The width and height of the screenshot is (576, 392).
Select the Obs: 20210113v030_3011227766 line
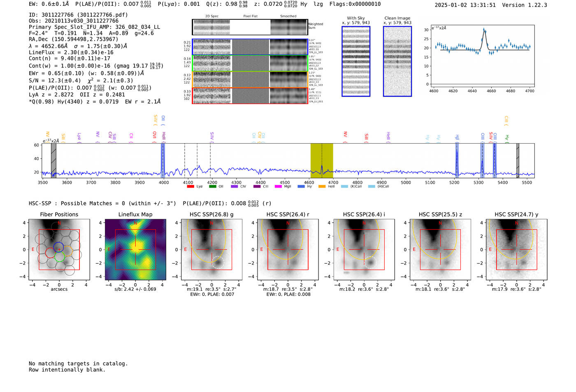tap(74, 21)
